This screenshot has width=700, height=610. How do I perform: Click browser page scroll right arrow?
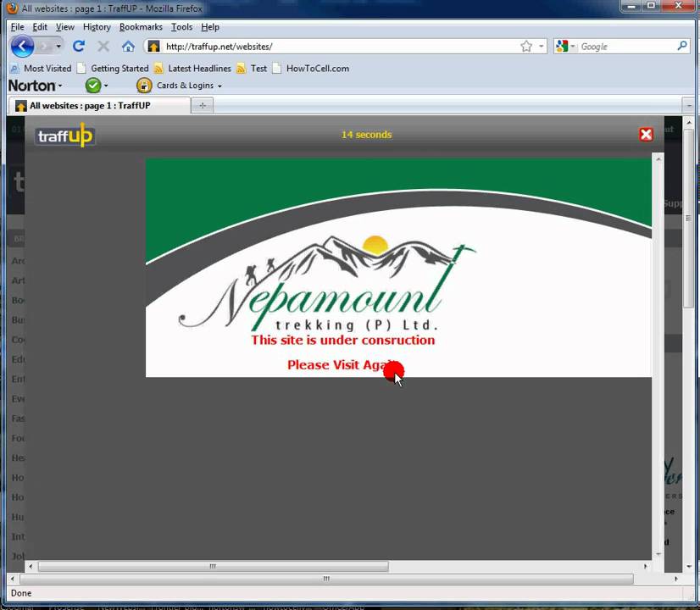coord(676,579)
